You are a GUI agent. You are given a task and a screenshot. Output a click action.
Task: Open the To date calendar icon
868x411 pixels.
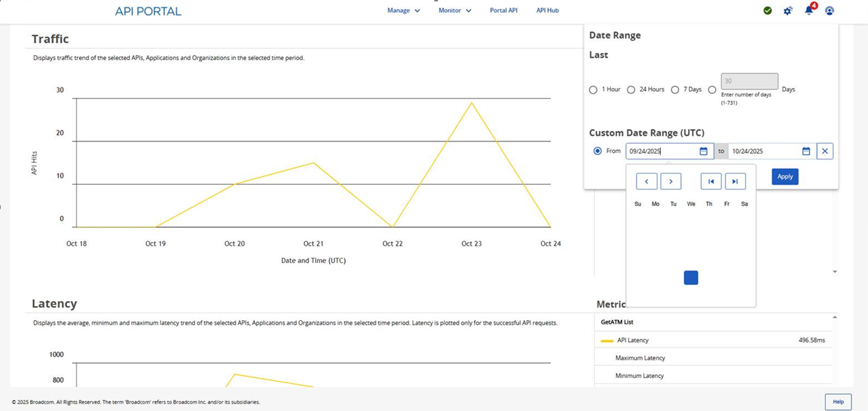click(x=806, y=151)
